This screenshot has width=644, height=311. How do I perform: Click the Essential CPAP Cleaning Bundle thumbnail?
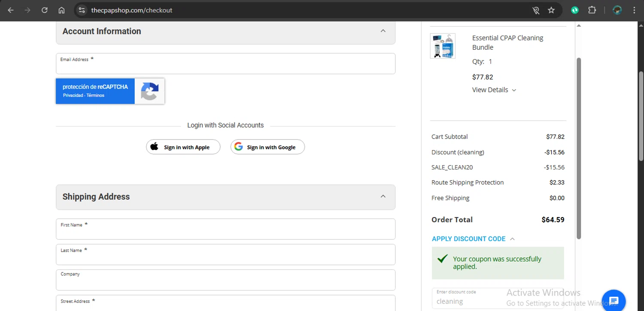(443, 46)
